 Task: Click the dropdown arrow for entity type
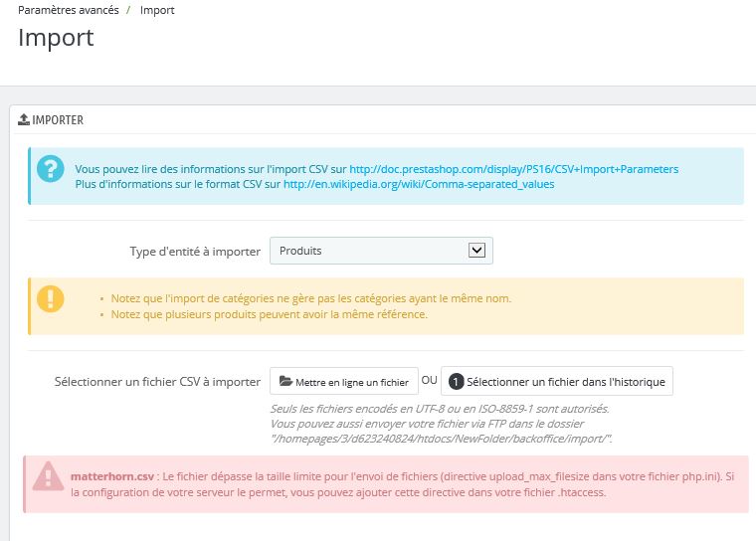pyautogui.click(x=476, y=251)
